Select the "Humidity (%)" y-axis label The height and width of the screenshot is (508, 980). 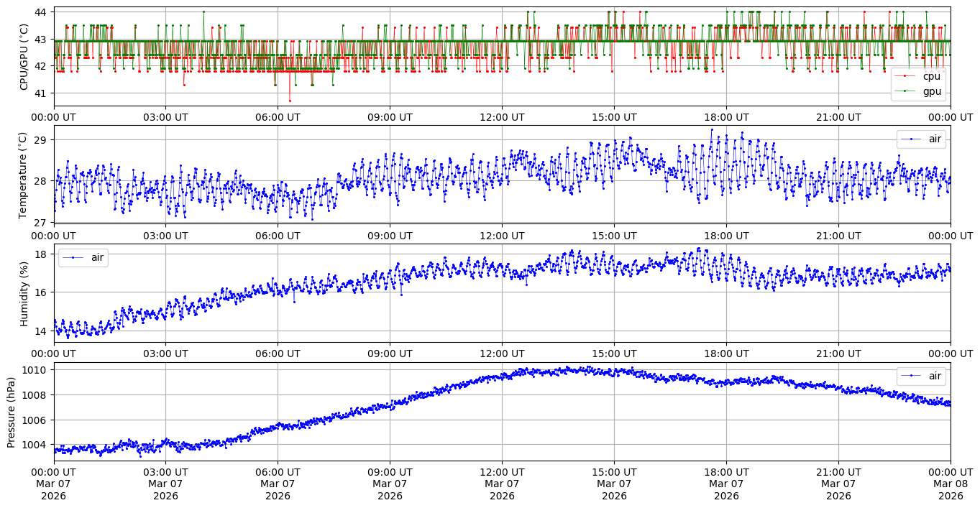(x=24, y=293)
